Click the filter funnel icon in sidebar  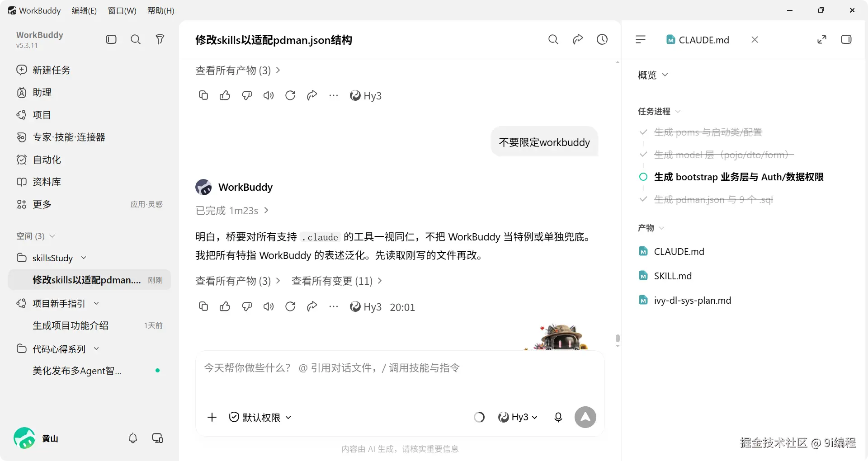click(160, 40)
